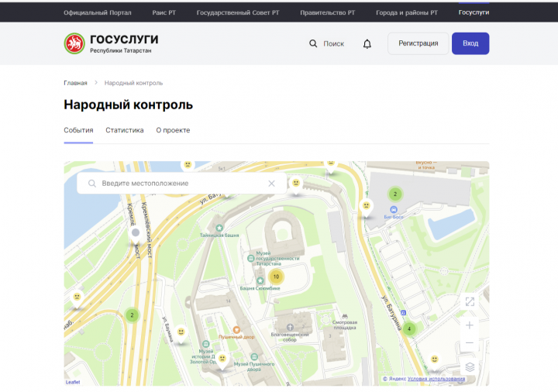
Task: Go to Главная breadcrumb
Action: [x=75, y=83]
